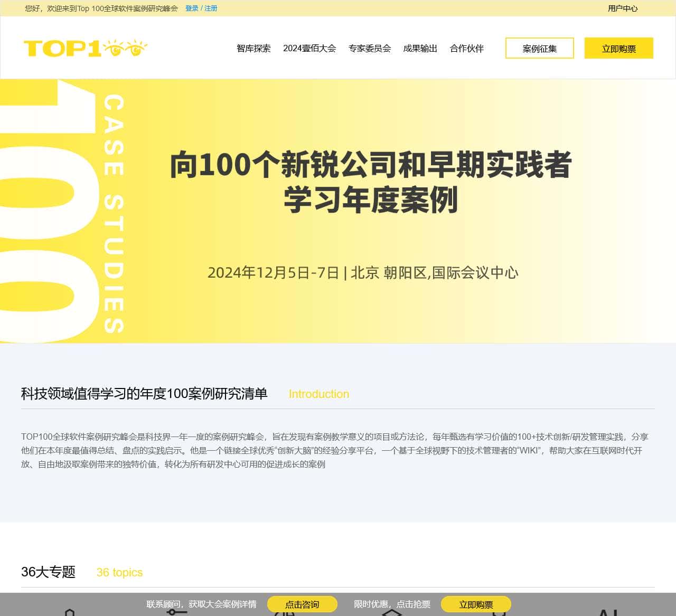Open the 智库探索 menu
This screenshot has height=616, width=676.
[x=253, y=48]
